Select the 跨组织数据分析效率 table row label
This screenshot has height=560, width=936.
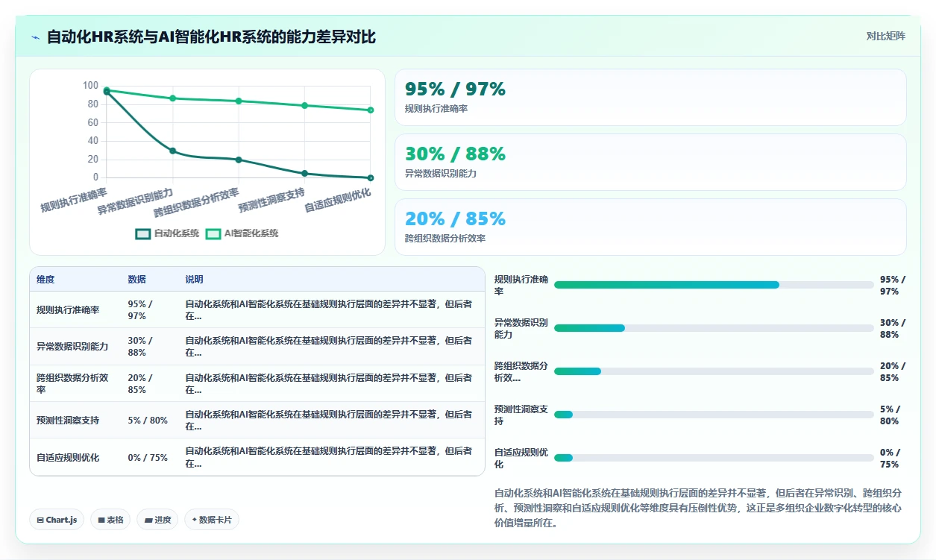(x=72, y=383)
